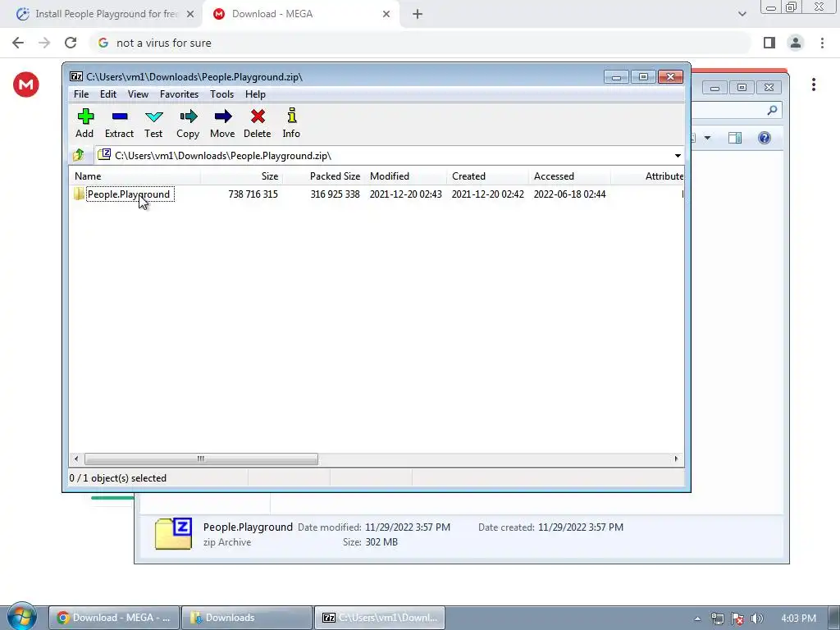Open the Chrome profile icon
The height and width of the screenshot is (630, 840).
796,43
